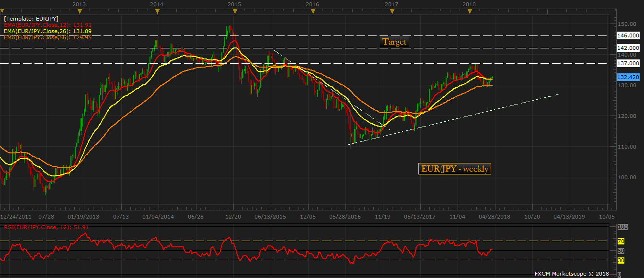Click the RSI level 50 label
644x278 pixels.
[x=621, y=251]
